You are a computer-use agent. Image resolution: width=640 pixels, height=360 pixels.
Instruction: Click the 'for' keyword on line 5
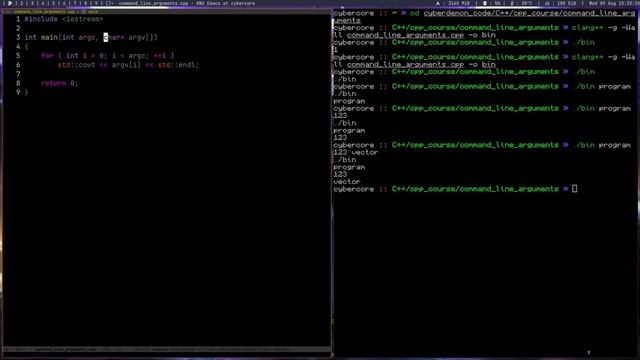[x=47, y=56]
